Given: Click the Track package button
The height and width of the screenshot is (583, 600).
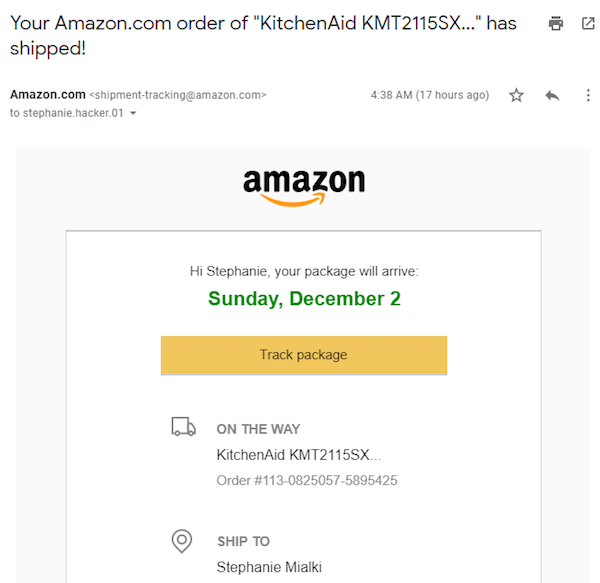Looking at the screenshot, I should [x=303, y=355].
